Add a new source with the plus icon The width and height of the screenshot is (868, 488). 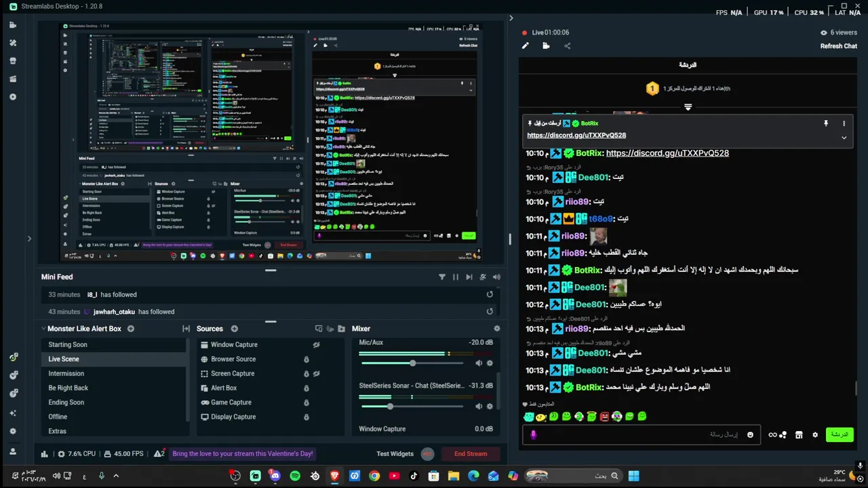[x=234, y=329]
